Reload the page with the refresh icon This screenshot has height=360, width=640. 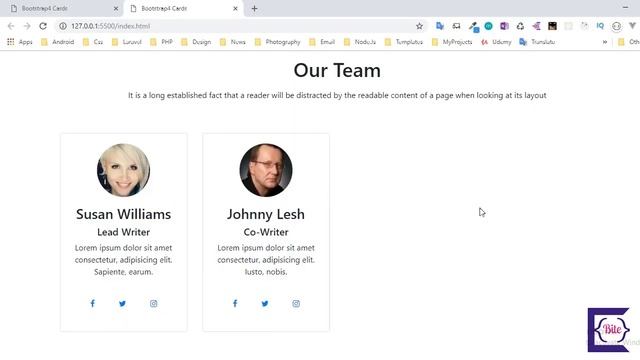[43, 26]
